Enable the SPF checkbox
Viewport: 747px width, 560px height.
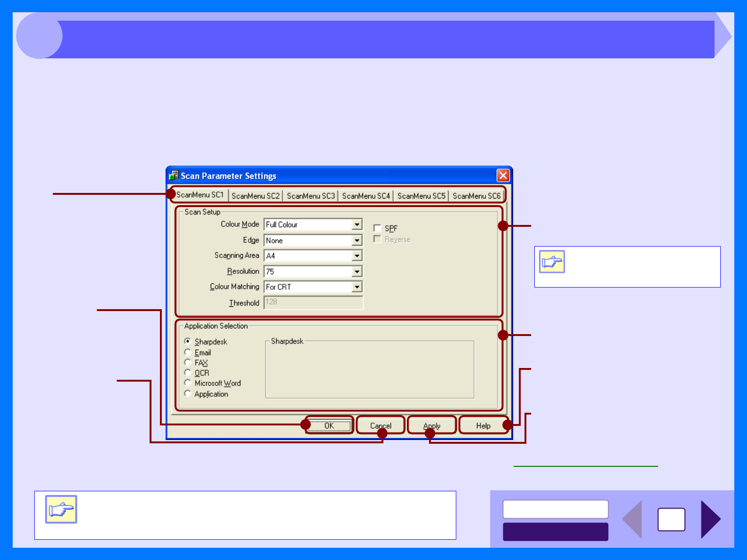click(377, 228)
